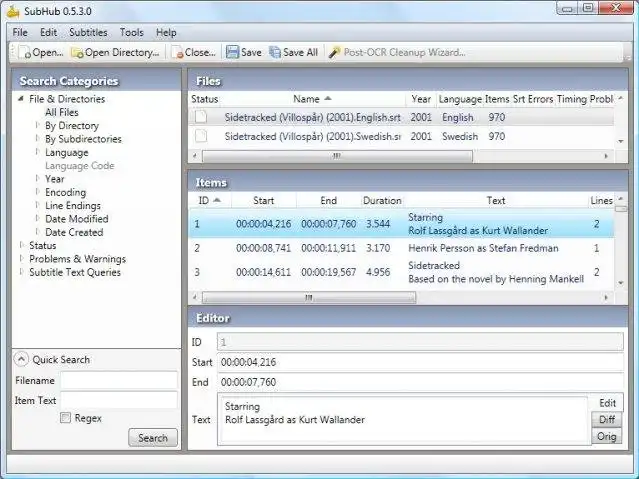Screen dimensions: 639x479
Task: Click the Status column header in Files
Action: (205, 99)
